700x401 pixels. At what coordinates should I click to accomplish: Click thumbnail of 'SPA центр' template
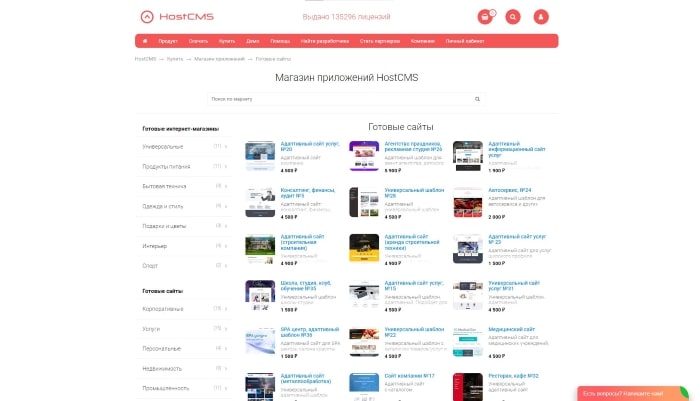coord(260,342)
